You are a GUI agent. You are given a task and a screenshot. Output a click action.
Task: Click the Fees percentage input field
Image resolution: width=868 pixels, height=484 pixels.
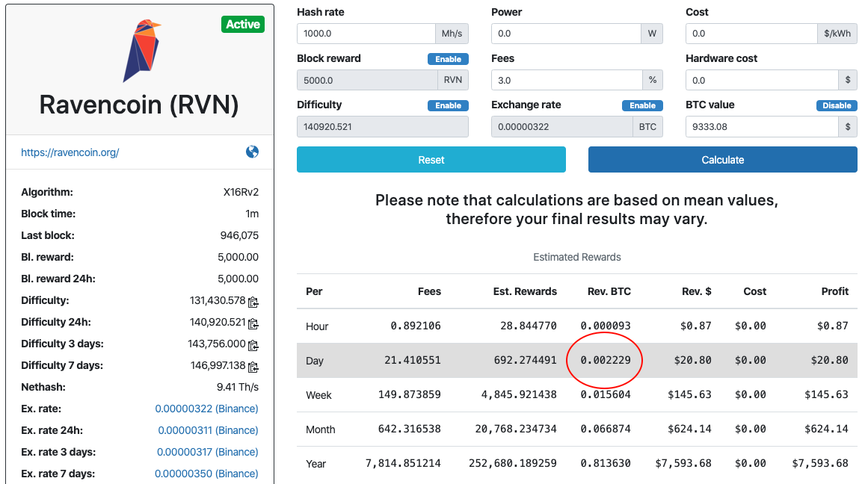(567, 80)
